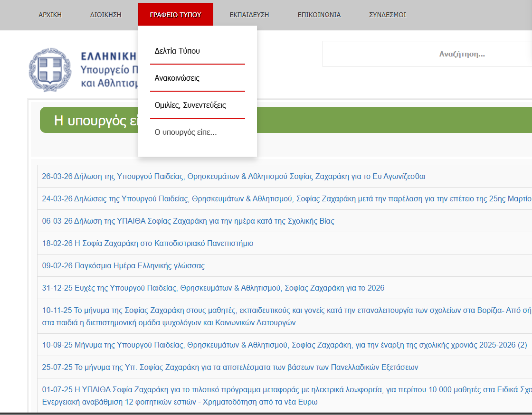The width and height of the screenshot is (532, 415).
Task: Open the 24-03-26 parade statements link
Action: coord(285,199)
